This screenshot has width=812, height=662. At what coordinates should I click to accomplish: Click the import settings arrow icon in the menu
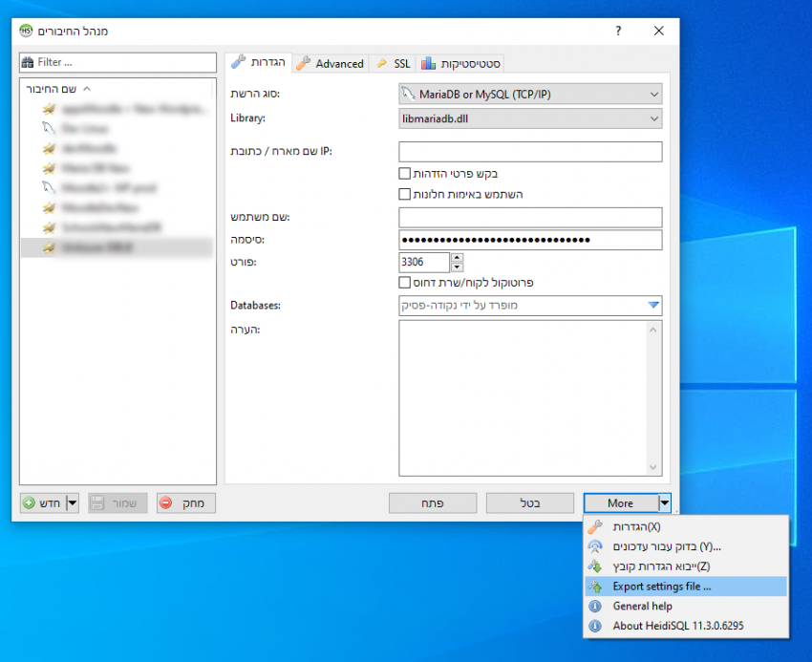[x=595, y=566]
